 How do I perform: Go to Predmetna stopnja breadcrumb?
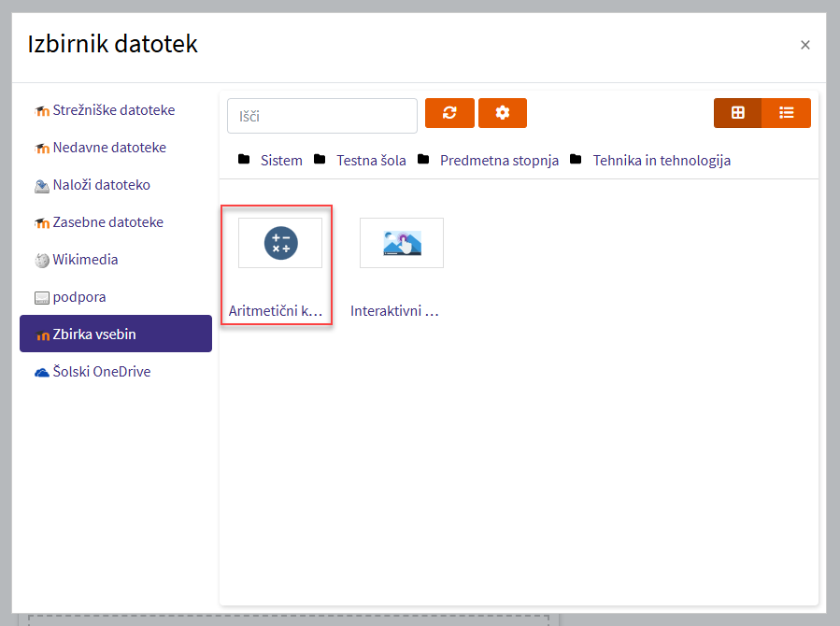[x=499, y=161]
